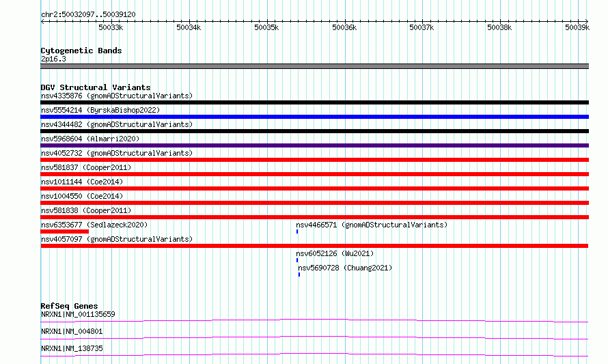Open the nsv6353677 Sedlazeck2020 label
The width and height of the screenshot is (608, 364).
pyautogui.click(x=94, y=225)
